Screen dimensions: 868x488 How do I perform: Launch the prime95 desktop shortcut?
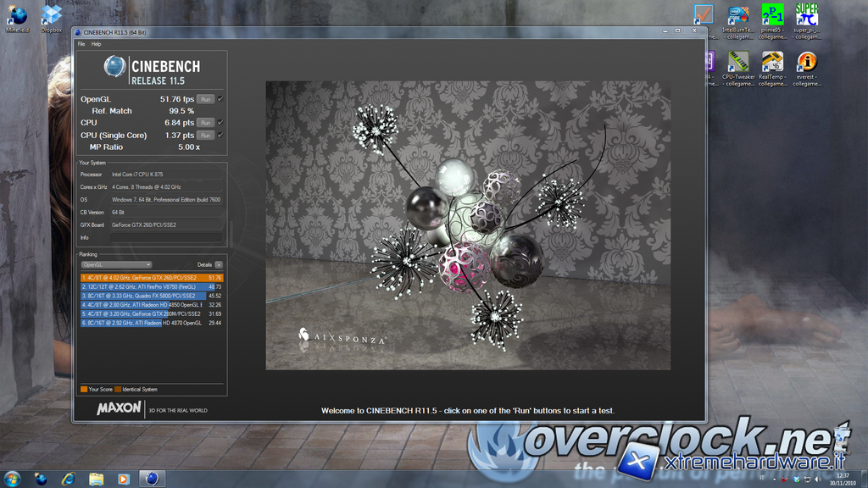(772, 17)
